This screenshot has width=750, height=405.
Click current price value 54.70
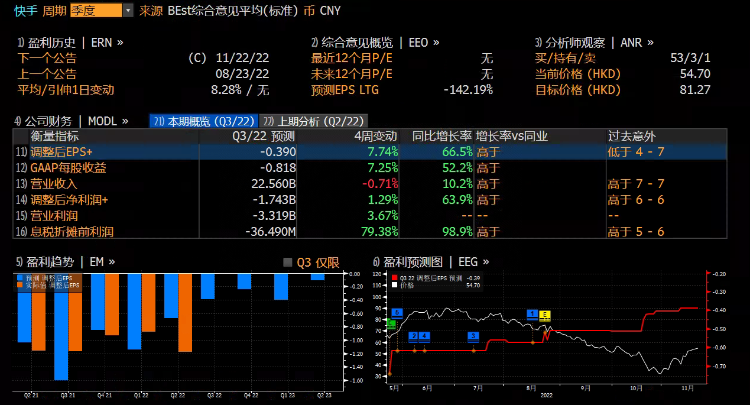pyautogui.click(x=695, y=74)
